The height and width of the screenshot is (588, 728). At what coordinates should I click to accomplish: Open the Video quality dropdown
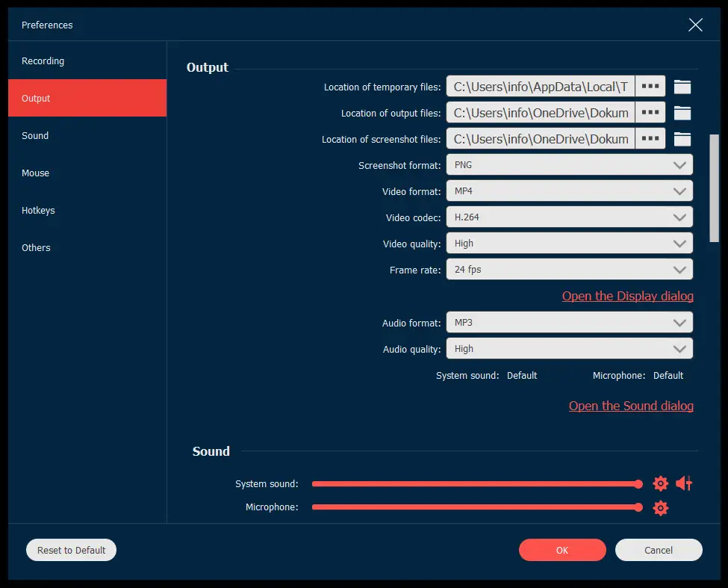[569, 244]
